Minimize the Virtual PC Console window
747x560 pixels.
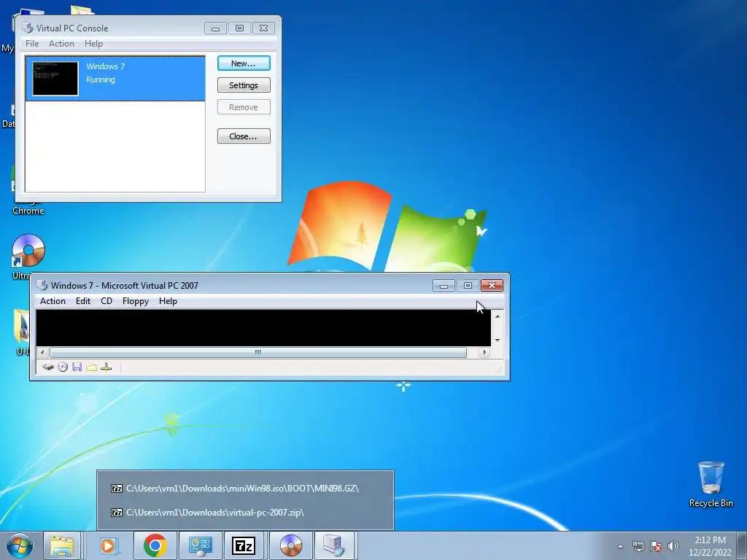[215, 28]
